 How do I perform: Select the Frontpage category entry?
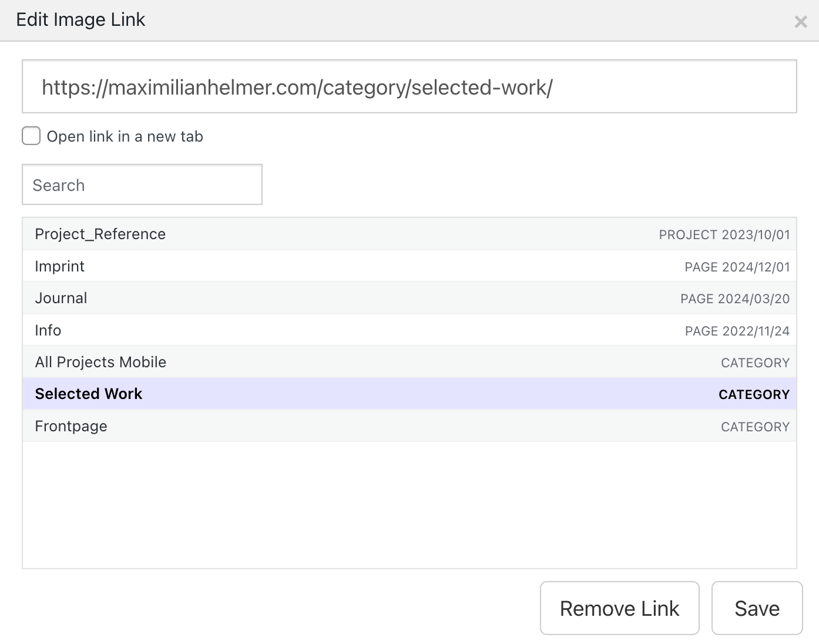pos(71,426)
